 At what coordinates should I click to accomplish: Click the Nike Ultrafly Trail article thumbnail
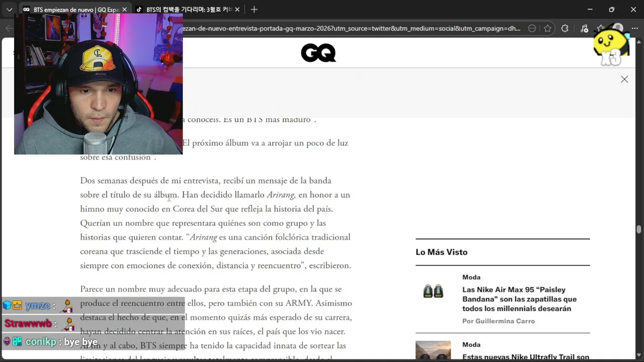[433, 351]
